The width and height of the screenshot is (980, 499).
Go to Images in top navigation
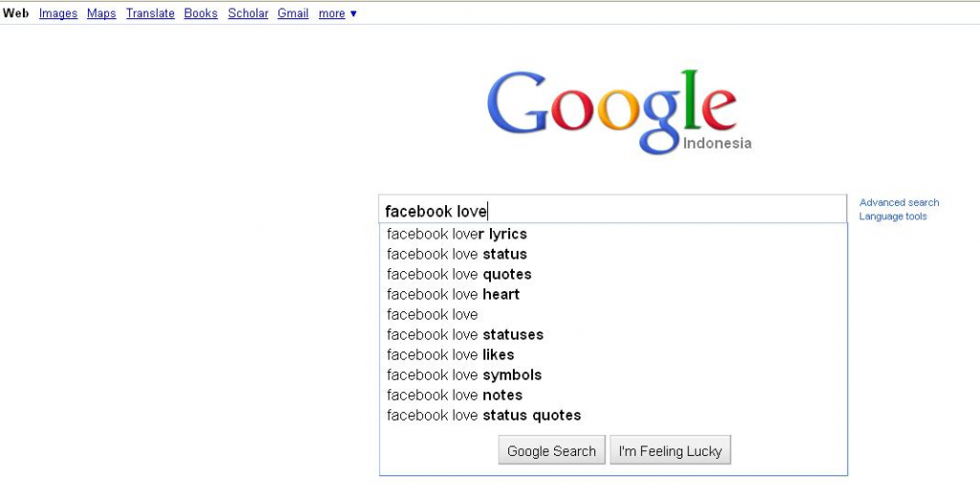pos(58,13)
